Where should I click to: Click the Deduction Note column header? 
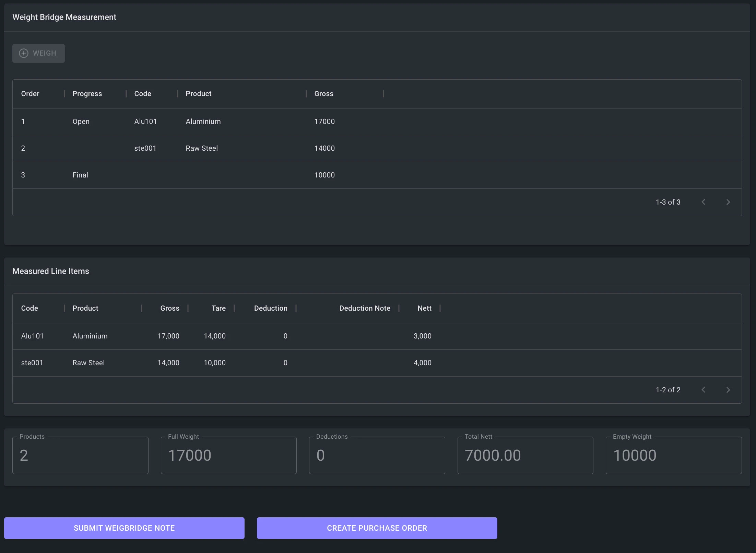[x=365, y=308]
